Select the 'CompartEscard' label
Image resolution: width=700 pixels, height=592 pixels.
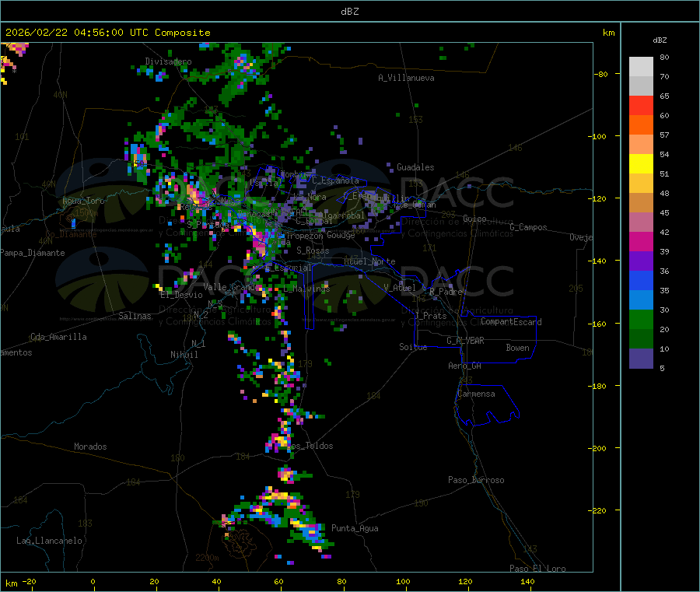(x=511, y=322)
